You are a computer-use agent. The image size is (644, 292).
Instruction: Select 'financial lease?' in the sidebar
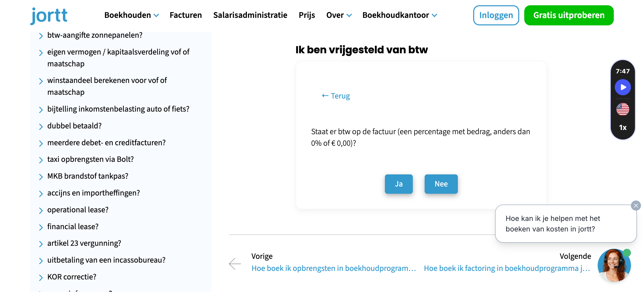tap(73, 226)
